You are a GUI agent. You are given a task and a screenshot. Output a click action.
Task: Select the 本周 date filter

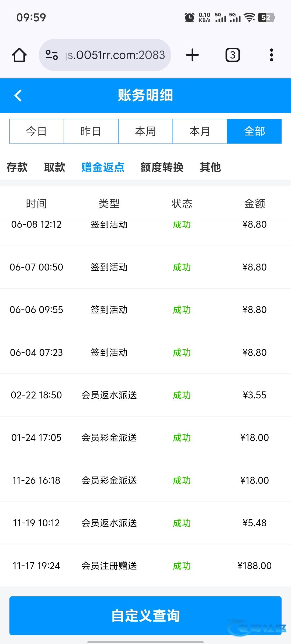pos(145,131)
